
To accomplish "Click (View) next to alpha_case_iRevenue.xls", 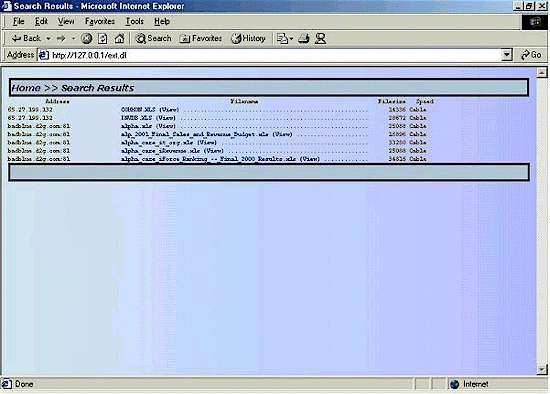I will pos(214,151).
